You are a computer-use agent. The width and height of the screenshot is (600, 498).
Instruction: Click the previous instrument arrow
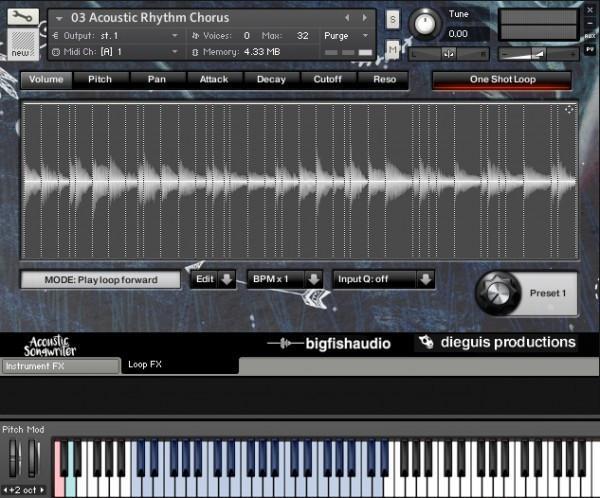[347, 18]
